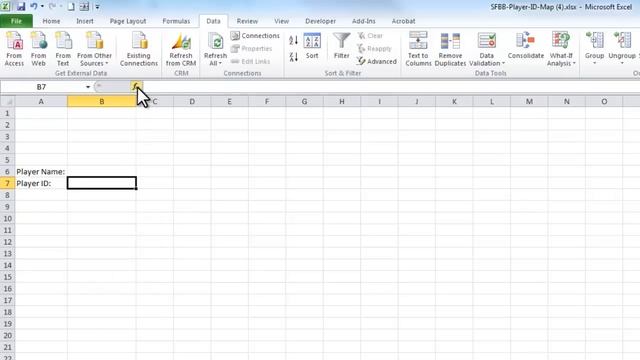Sort Z to A descending
Image resolution: width=640 pixels, height=360 pixels.
[293, 57]
